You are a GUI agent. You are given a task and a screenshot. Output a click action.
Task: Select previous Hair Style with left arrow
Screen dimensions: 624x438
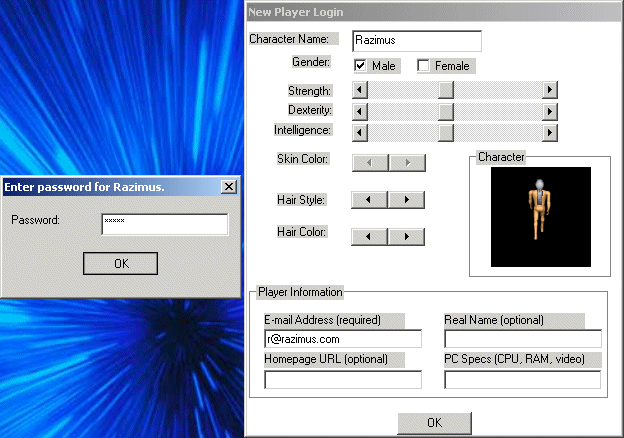pos(371,200)
